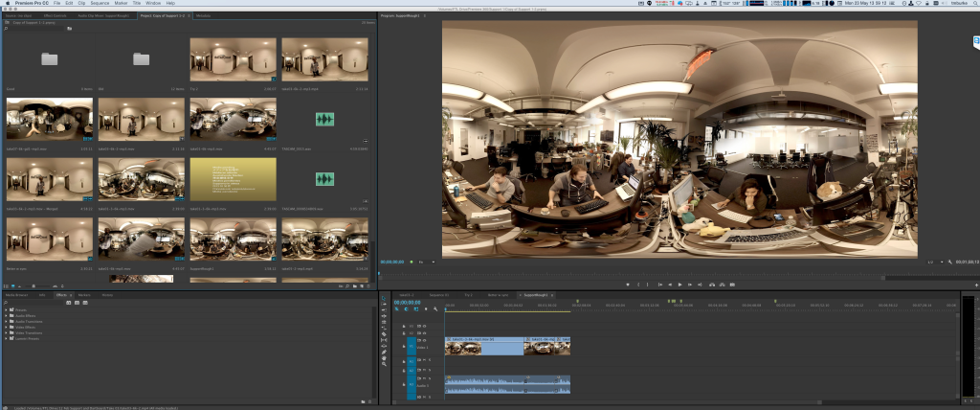Click the Extract button in program monitor
Image resolution: width=980 pixels, height=410 pixels.
[722, 285]
